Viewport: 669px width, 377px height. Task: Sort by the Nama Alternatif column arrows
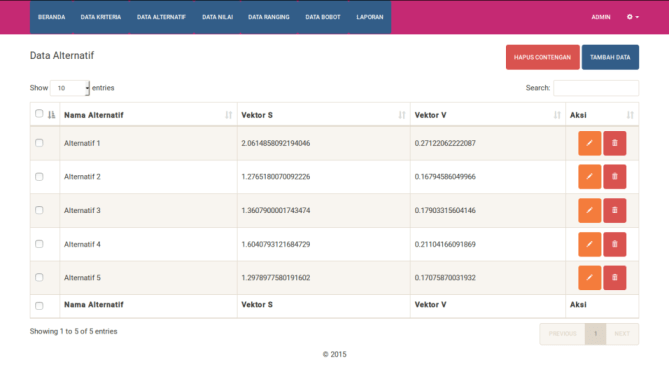tap(228, 115)
